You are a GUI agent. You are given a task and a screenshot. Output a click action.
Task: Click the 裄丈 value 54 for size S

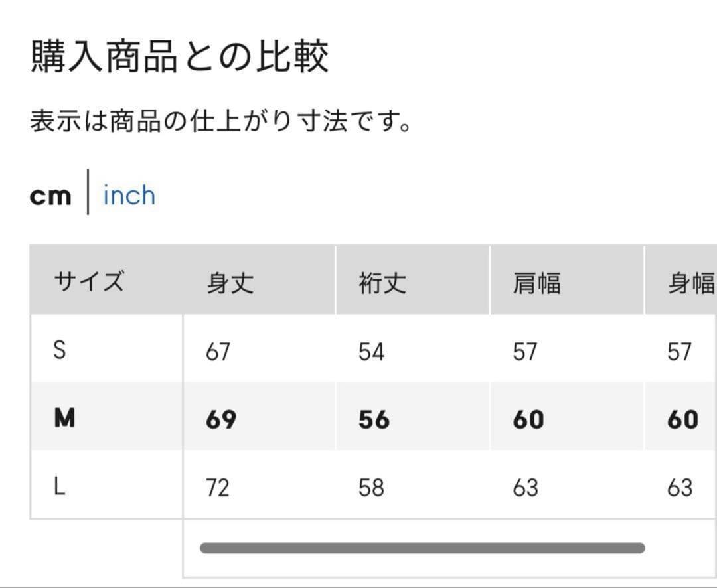coord(371,352)
